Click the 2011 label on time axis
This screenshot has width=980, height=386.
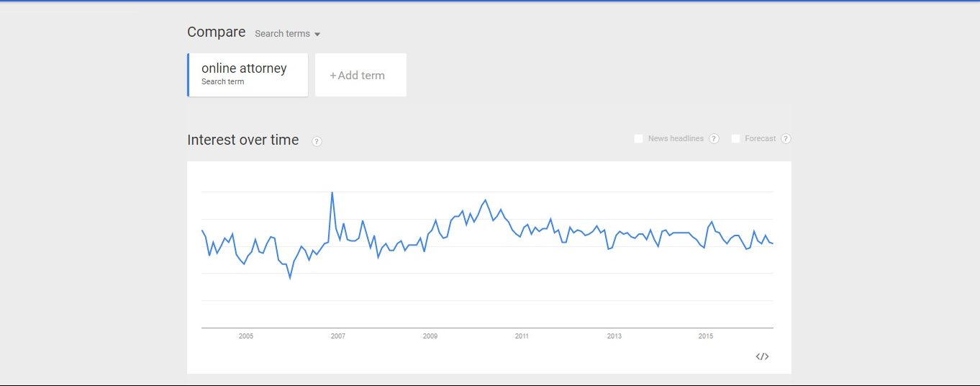[522, 336]
